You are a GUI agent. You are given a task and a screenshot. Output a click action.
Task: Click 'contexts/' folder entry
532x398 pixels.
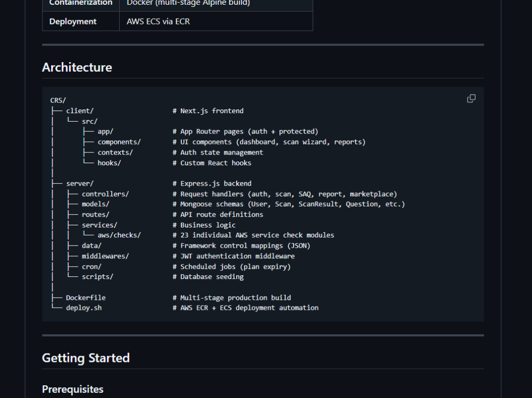pos(115,153)
